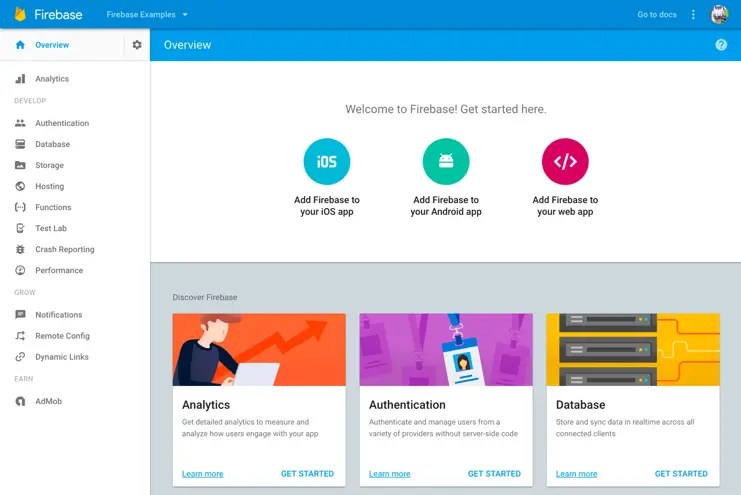Click the Authentication people icon
Viewport: 741px width, 495px height.
pyautogui.click(x=20, y=123)
